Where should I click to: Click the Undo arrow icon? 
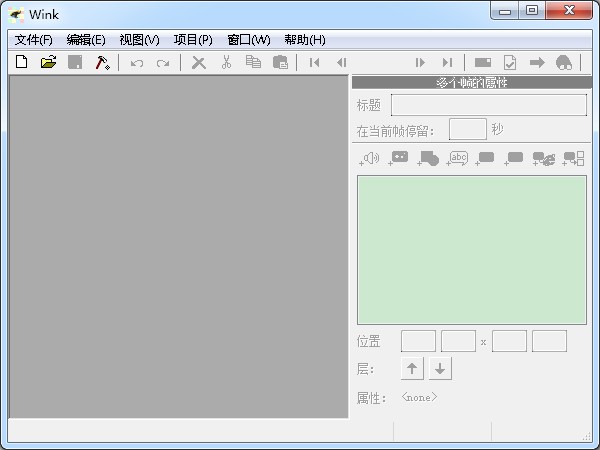(137, 62)
